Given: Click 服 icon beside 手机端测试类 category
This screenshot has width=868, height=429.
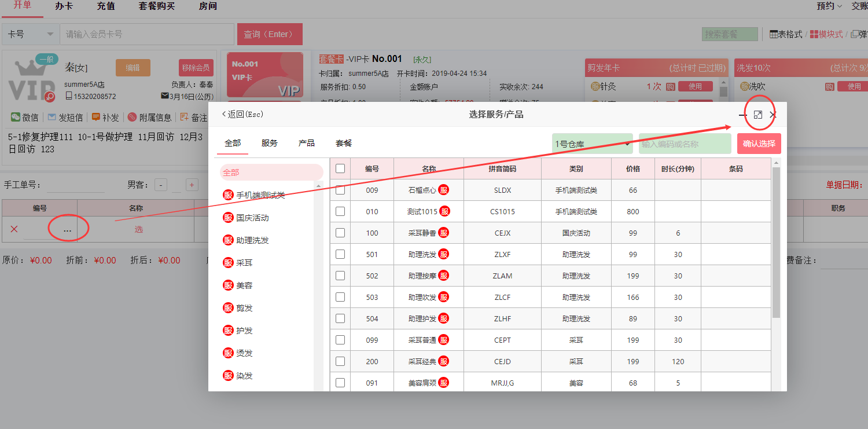Looking at the screenshot, I should point(228,195).
